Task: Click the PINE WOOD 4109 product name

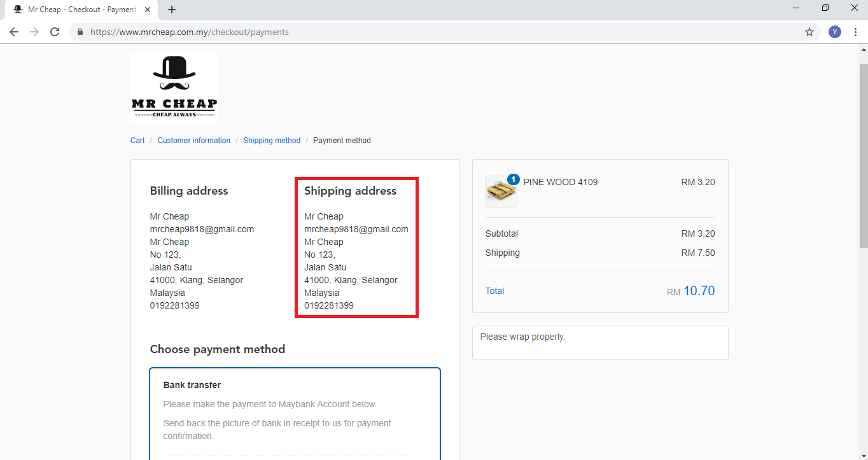Action: (561, 182)
